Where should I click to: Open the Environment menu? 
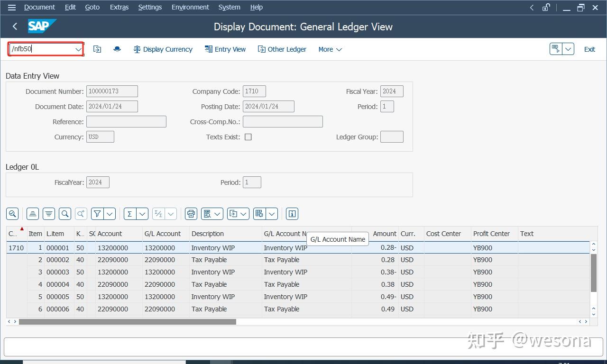pyautogui.click(x=190, y=7)
